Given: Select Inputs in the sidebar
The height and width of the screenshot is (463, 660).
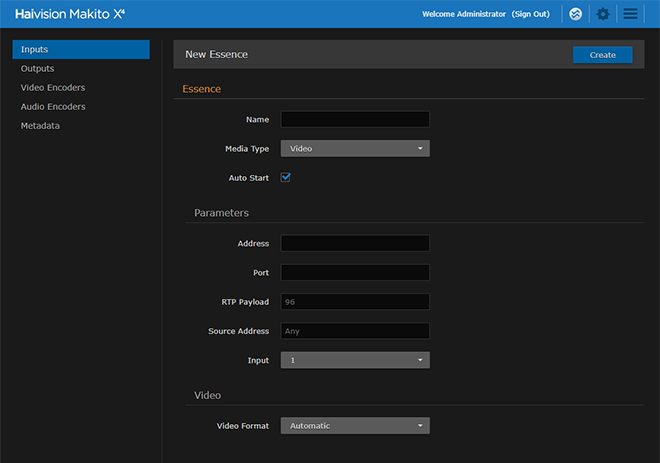Looking at the screenshot, I should [81, 49].
